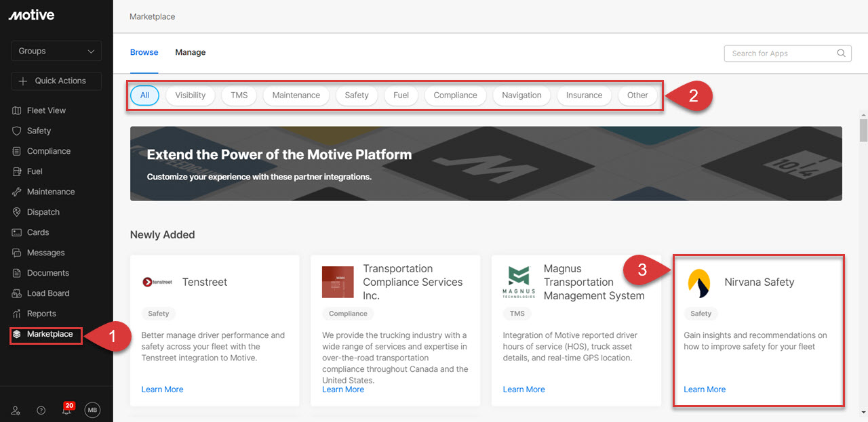Screen dimensions: 868x422
Task: Click the search magnifier icon
Action: [841, 54]
